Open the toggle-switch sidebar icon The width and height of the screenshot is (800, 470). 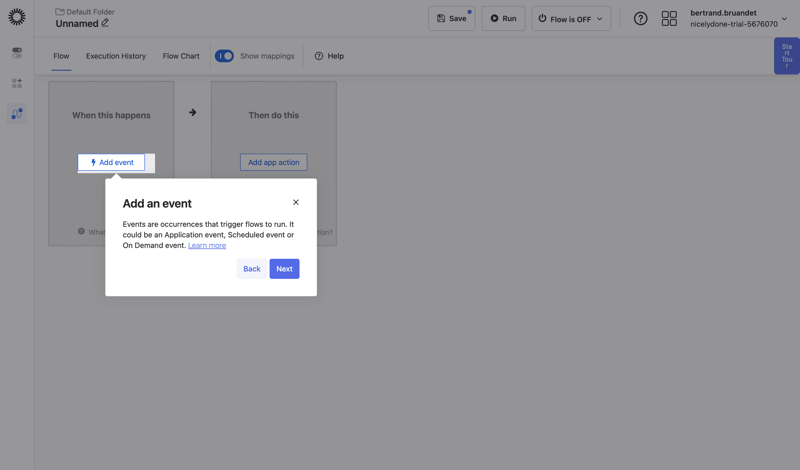pyautogui.click(x=17, y=53)
